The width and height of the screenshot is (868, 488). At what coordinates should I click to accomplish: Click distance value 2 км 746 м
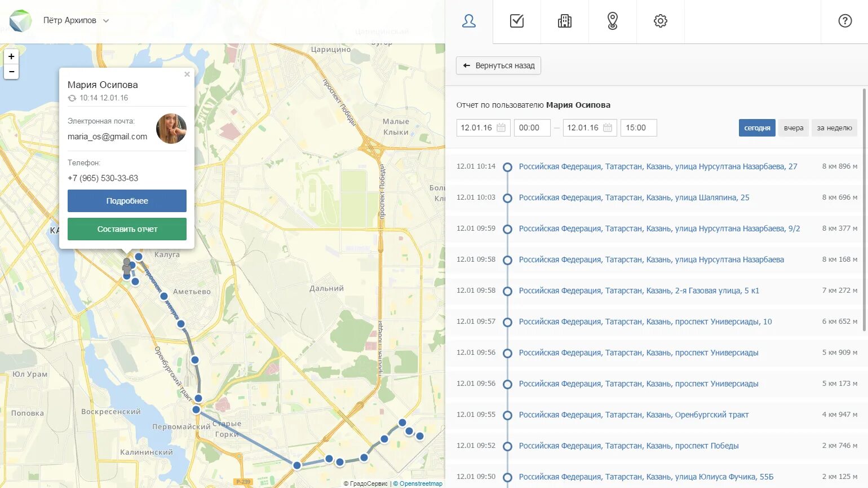(x=839, y=446)
